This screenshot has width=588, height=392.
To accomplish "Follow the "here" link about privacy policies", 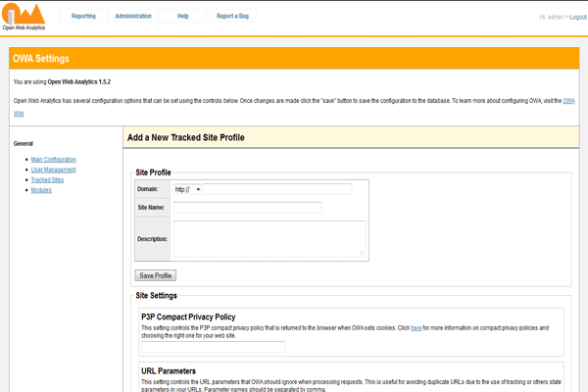I will pyautogui.click(x=416, y=327).
